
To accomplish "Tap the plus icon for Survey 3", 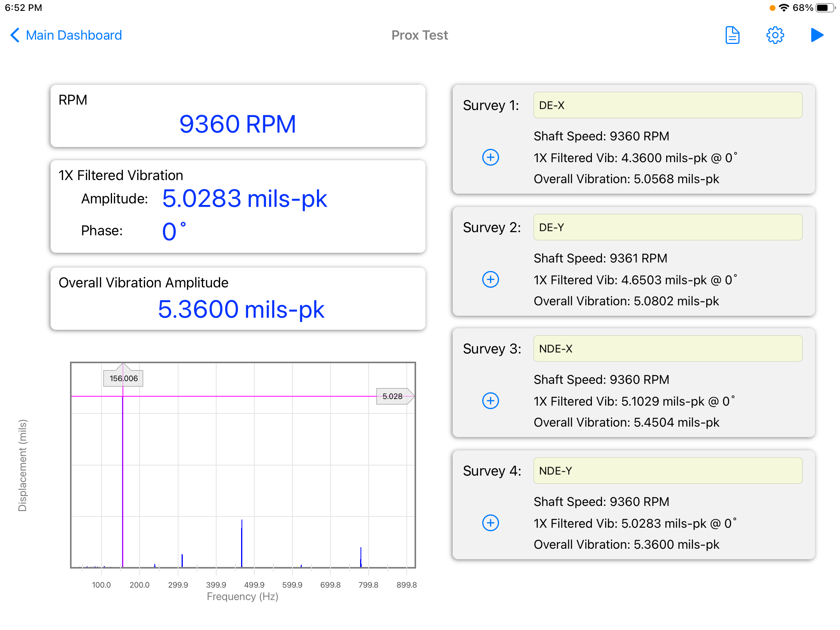I will [490, 401].
